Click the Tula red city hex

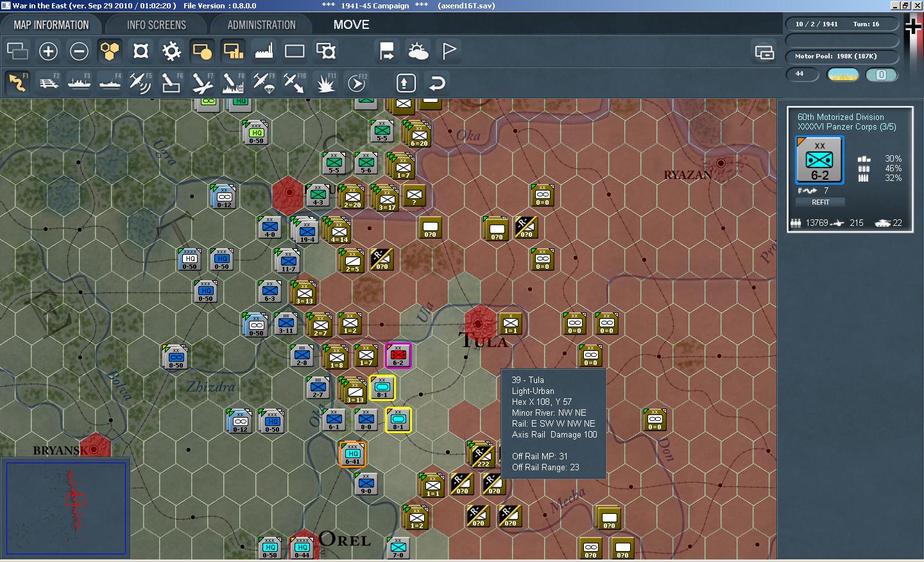tap(478, 323)
